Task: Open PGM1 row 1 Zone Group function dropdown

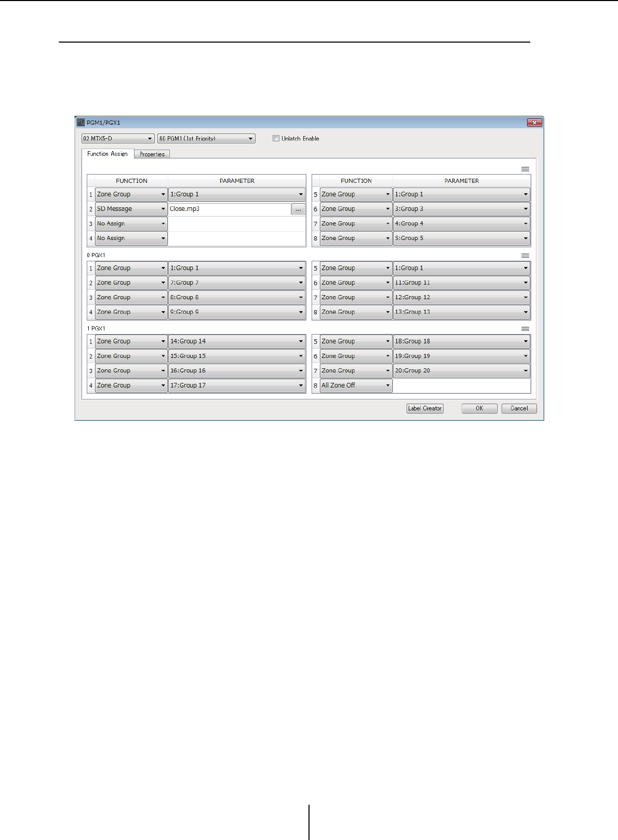Action: 131,194
